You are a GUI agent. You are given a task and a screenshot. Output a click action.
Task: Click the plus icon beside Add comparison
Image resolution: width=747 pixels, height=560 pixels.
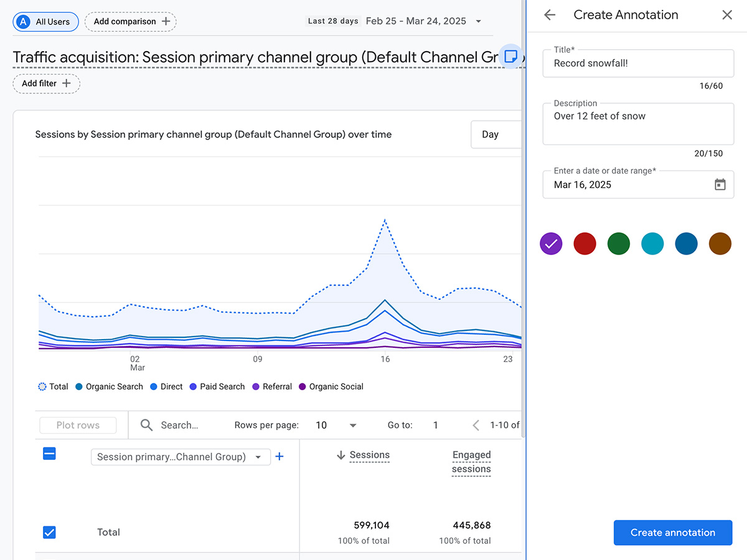pos(166,21)
